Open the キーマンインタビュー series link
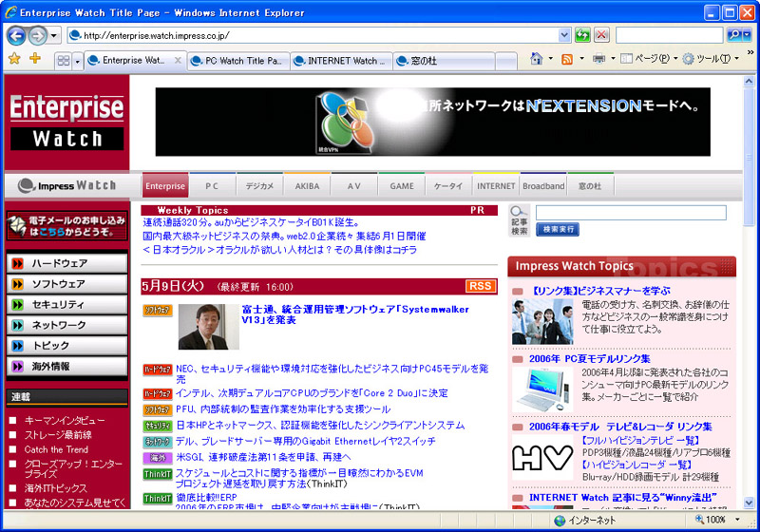 65,420
